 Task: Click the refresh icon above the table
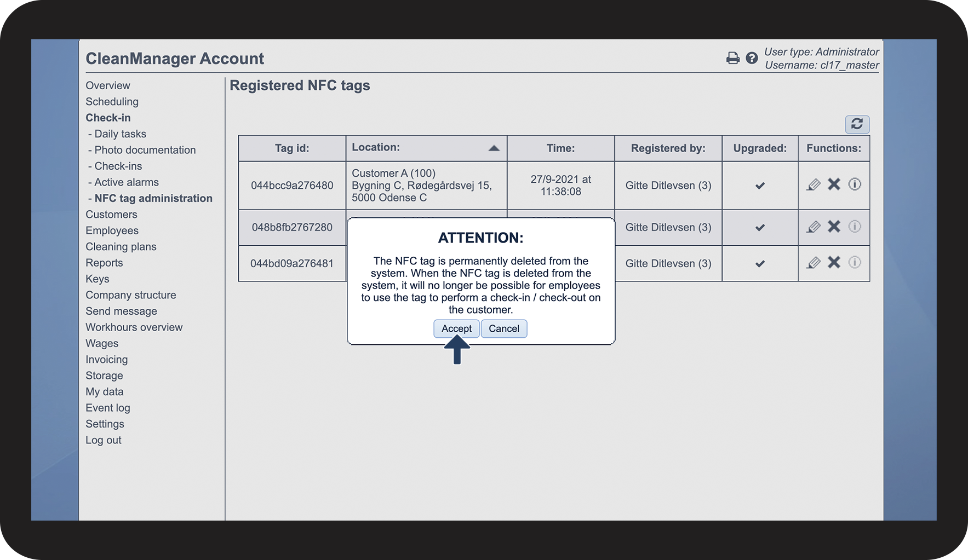[x=857, y=124]
